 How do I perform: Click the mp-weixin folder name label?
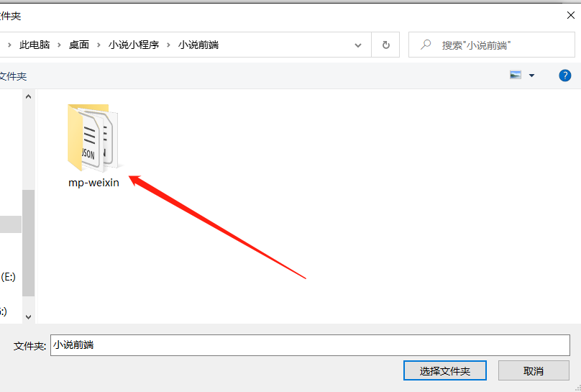coord(93,183)
